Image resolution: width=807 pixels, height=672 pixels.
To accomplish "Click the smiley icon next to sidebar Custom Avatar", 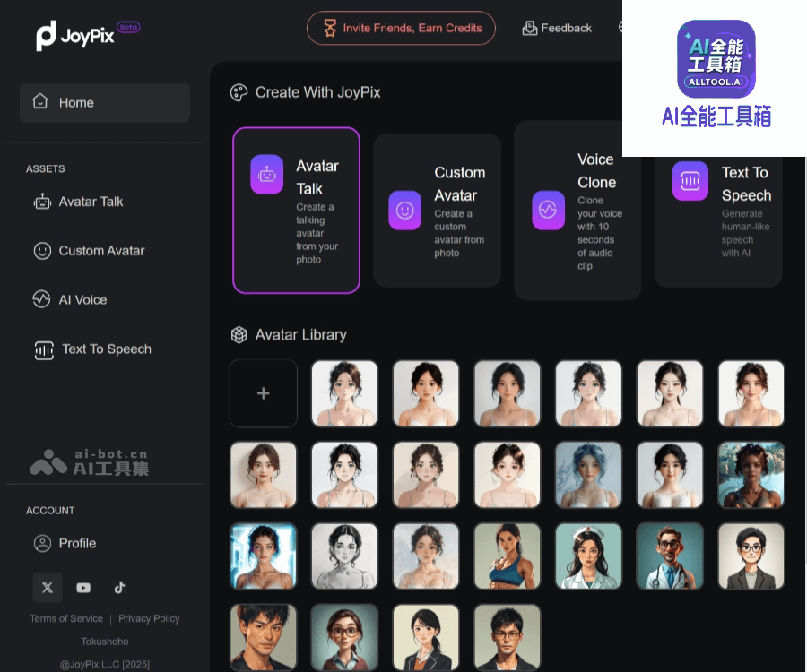I will click(42, 251).
